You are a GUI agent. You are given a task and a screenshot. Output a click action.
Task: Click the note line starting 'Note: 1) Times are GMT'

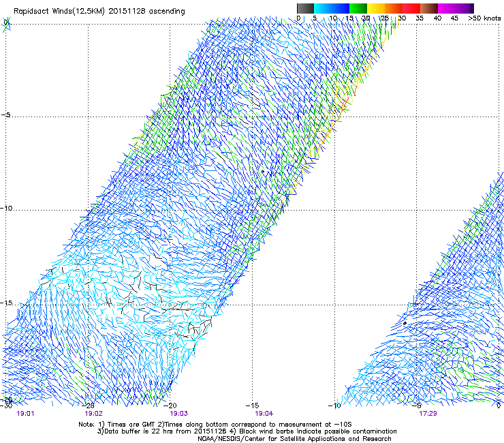[215, 425]
